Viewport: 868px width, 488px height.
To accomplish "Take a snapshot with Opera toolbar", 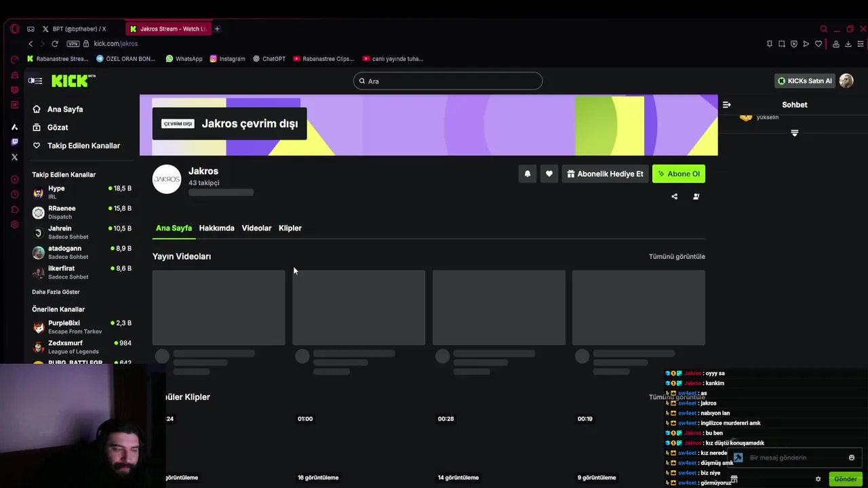I will pos(781,44).
